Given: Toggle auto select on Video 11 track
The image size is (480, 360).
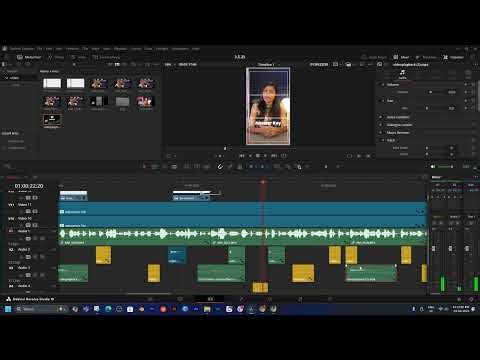Looking at the screenshot, I should [x=28, y=211].
